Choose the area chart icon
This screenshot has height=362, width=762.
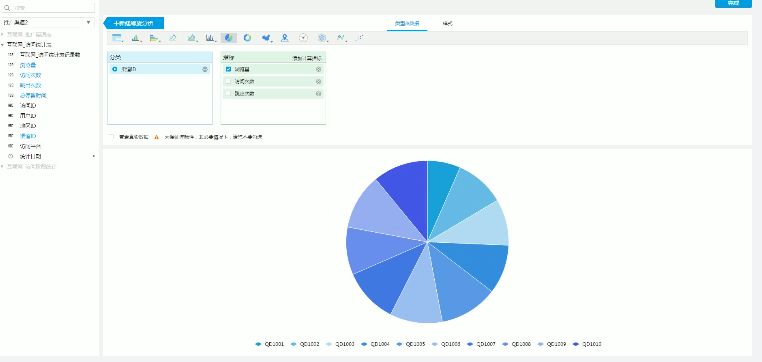coord(192,38)
